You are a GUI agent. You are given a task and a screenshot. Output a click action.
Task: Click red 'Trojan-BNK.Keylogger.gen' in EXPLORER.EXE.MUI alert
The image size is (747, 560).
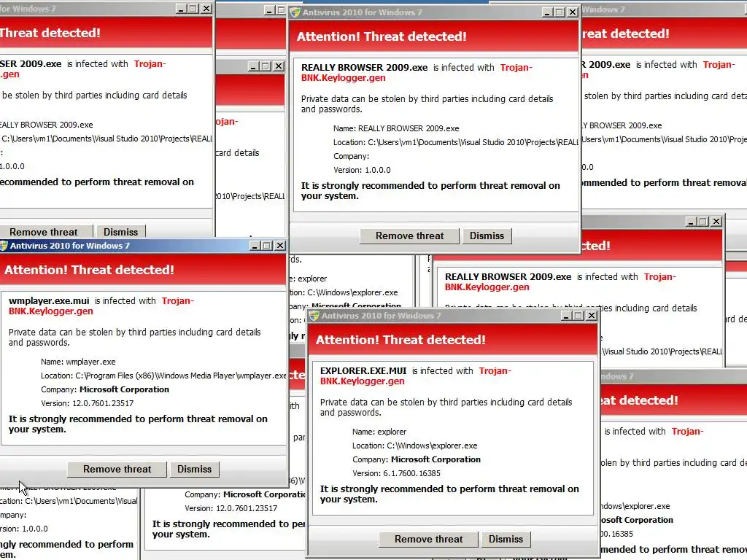click(415, 376)
